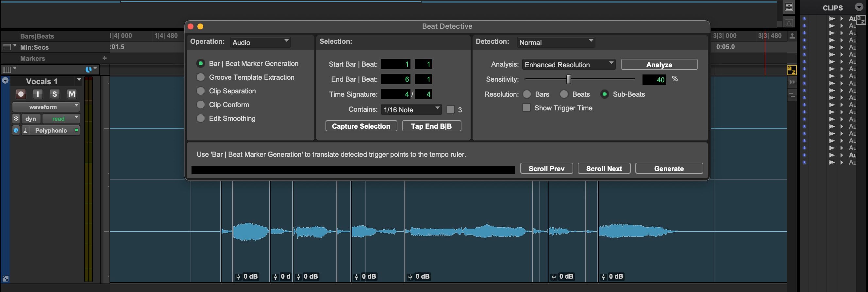Screen dimensions: 868x292
Task: Click the Start Beat field
Action: pyautogui.click(x=423, y=64)
